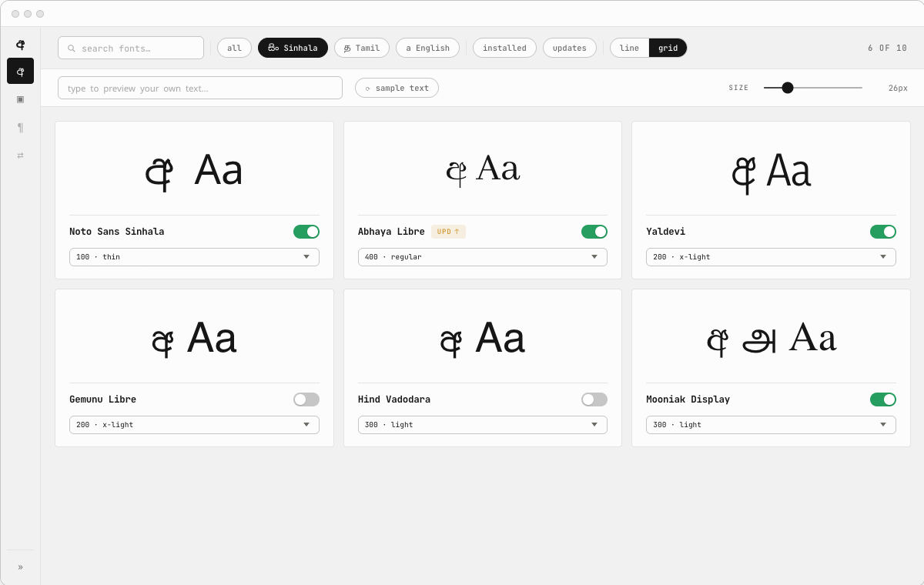Switch to grid view
This screenshot has height=585, width=924.
point(668,48)
